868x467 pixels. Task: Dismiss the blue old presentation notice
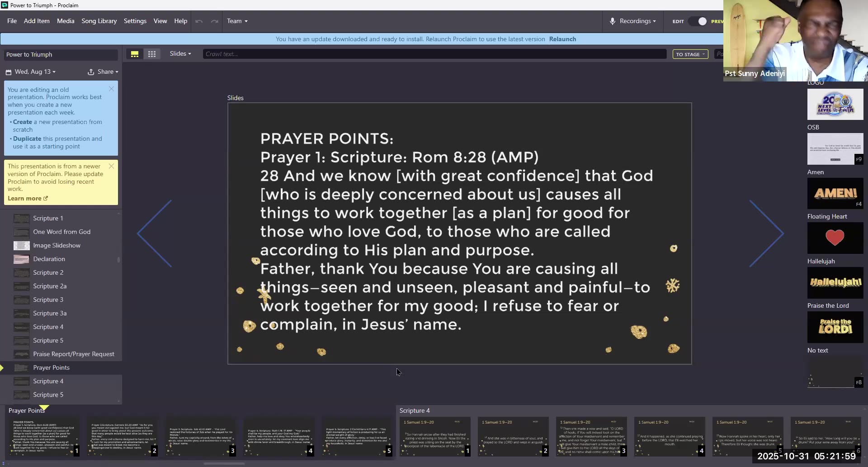coord(111,89)
